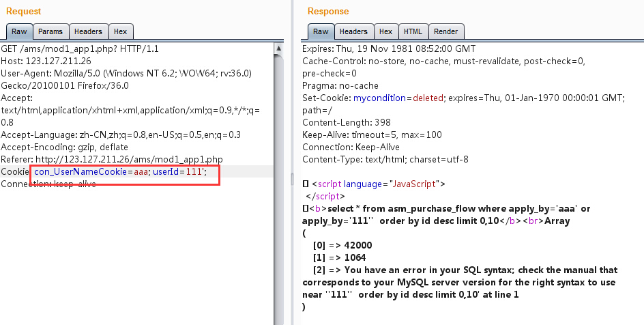Click the User-Agent header line
Screen dimensions: 644x325
(126, 80)
